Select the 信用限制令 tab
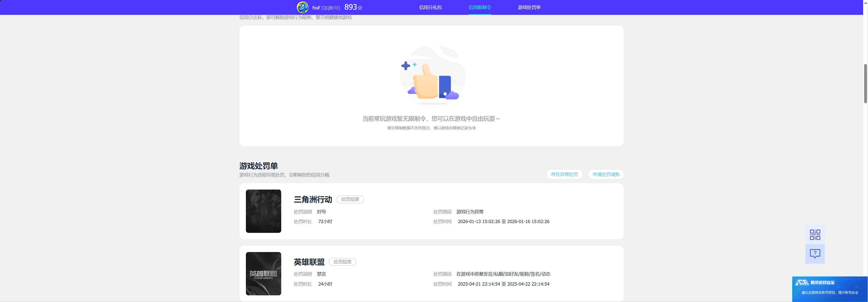868x302 pixels. click(x=479, y=7)
